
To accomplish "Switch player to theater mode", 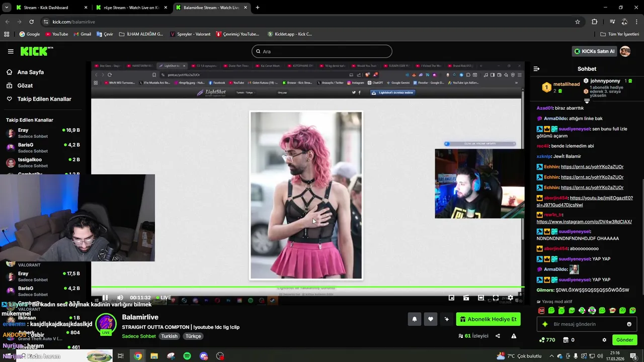I will [481, 298].
